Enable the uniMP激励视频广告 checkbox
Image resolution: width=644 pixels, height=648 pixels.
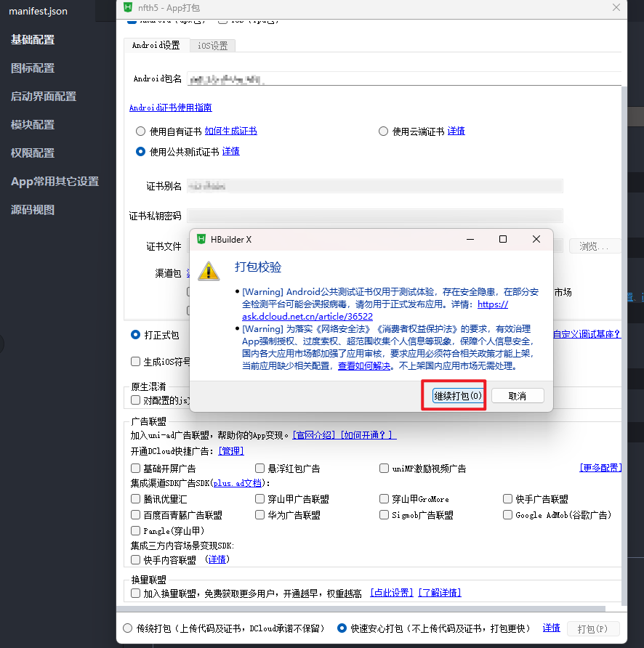[385, 469]
